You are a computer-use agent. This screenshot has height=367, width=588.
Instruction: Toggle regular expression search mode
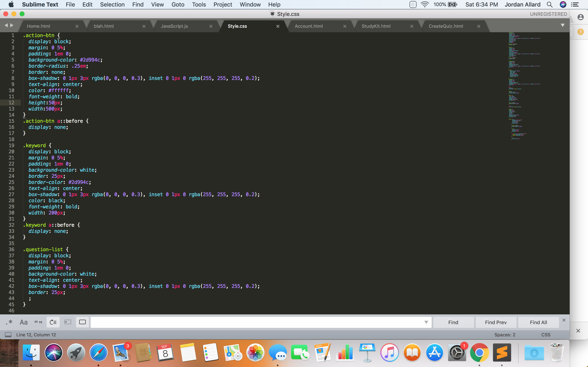(x=9, y=322)
